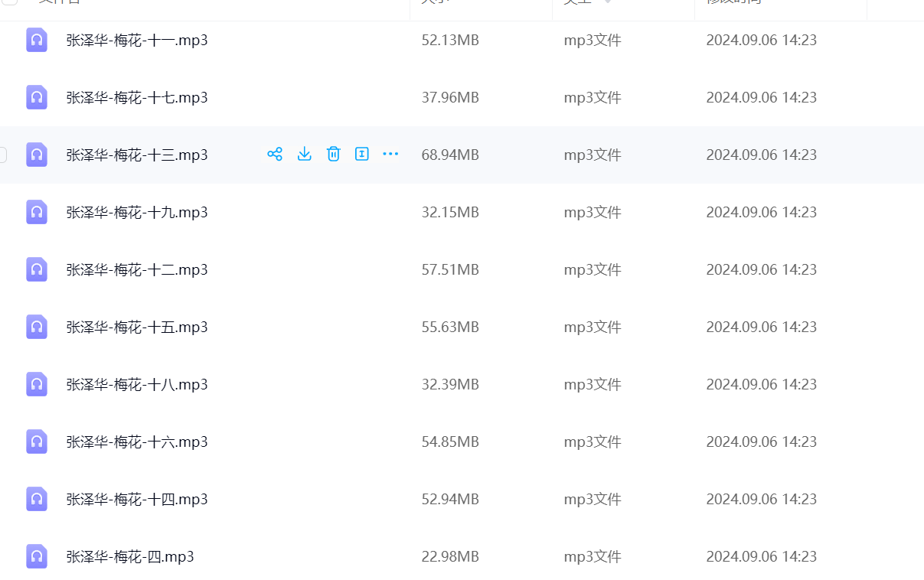Open the file 张泽华-梅花-十二.mp3

[x=137, y=269]
